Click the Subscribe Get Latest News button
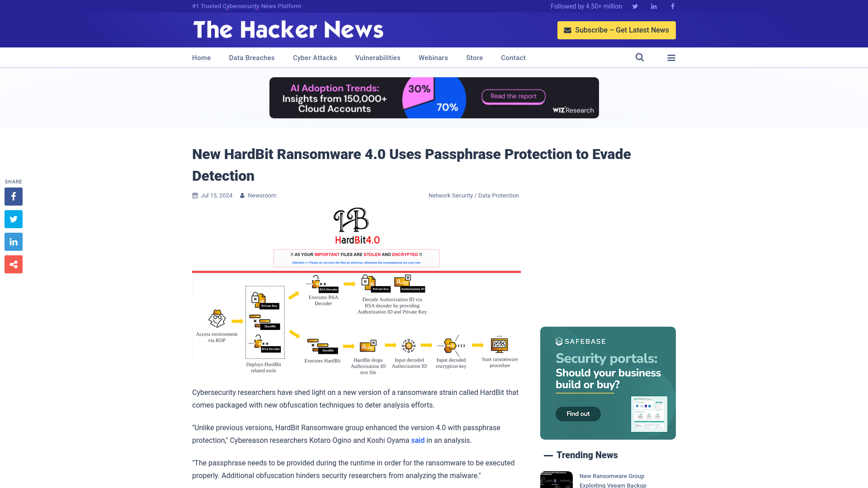This screenshot has height=488, width=868. click(x=617, y=30)
